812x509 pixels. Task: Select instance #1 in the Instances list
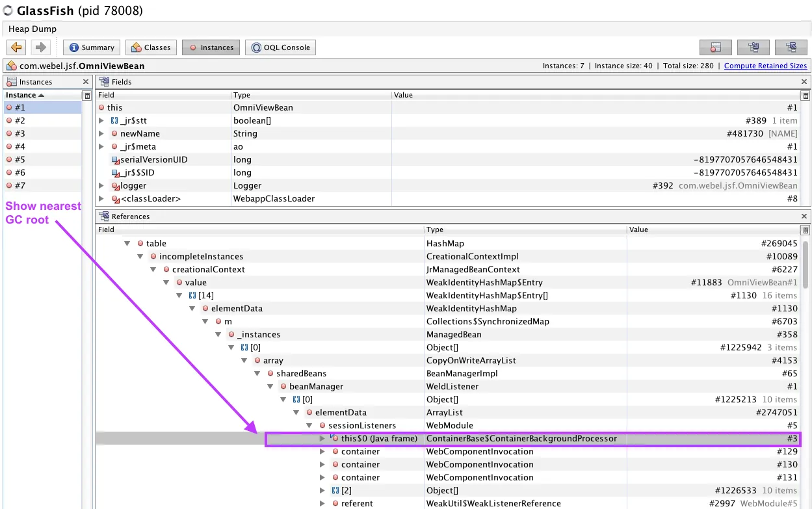[42, 107]
